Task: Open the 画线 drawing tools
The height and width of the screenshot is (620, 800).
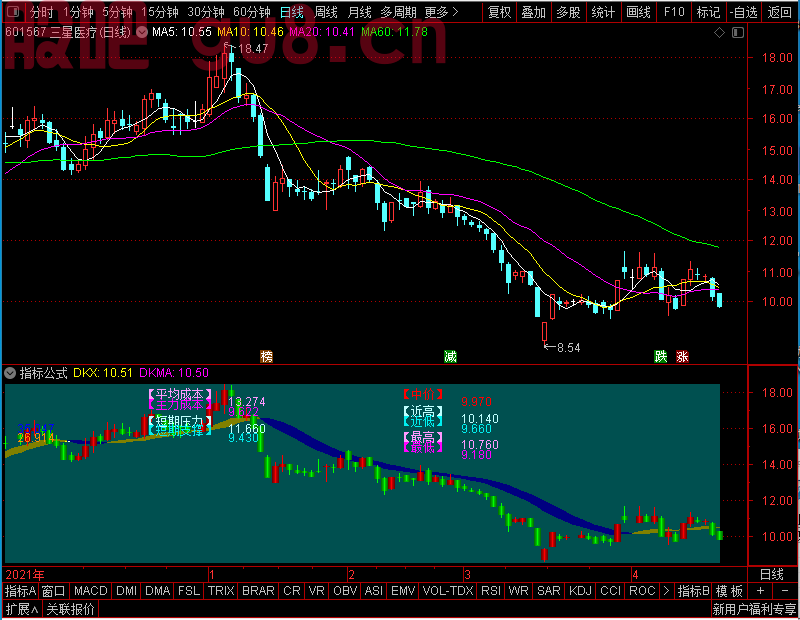Action: 638,12
